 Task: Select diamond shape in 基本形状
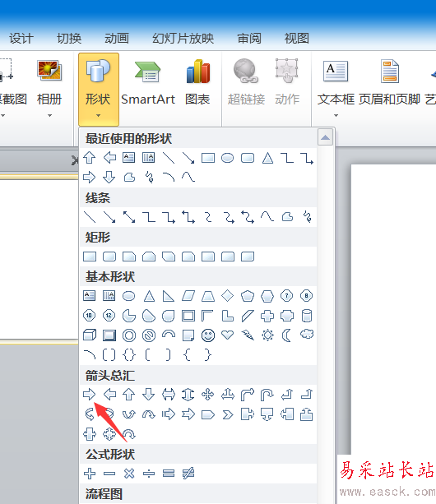coord(228,296)
